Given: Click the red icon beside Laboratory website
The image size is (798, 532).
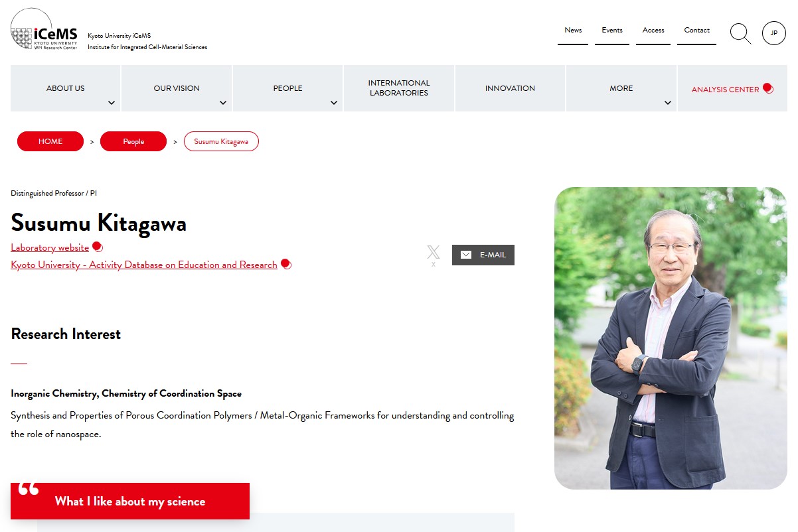Looking at the screenshot, I should (98, 247).
